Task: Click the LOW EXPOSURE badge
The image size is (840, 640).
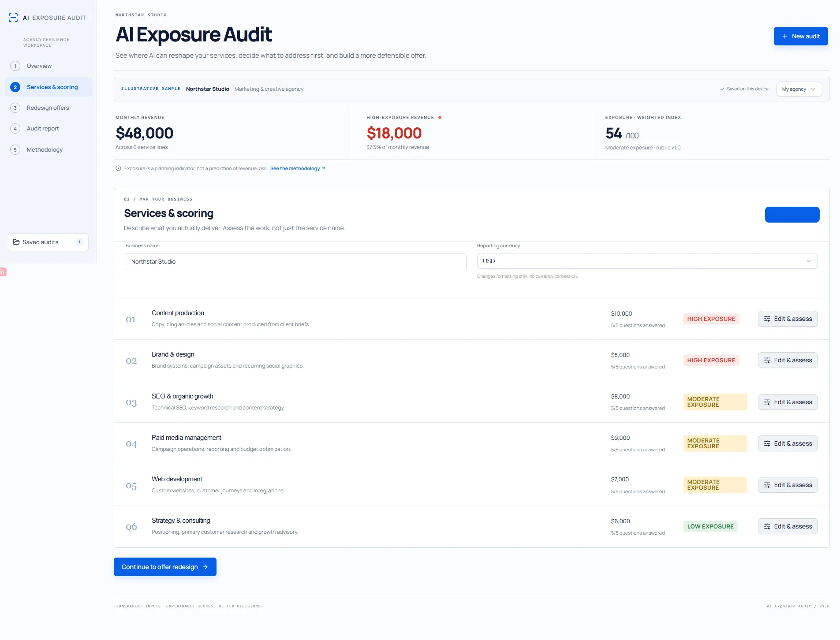Action: point(710,526)
